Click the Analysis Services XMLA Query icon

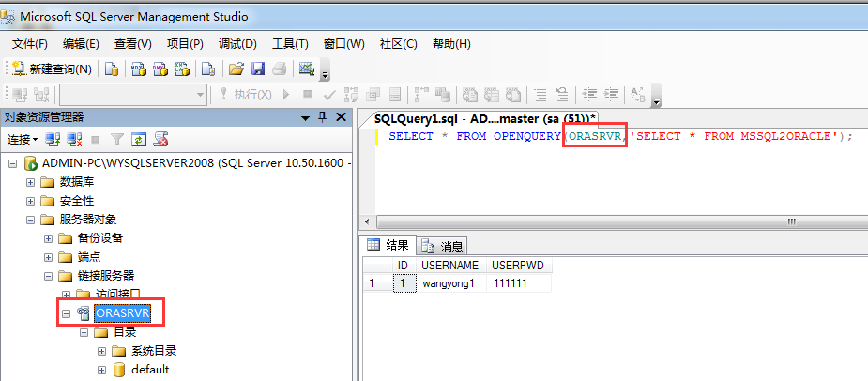click(182, 69)
